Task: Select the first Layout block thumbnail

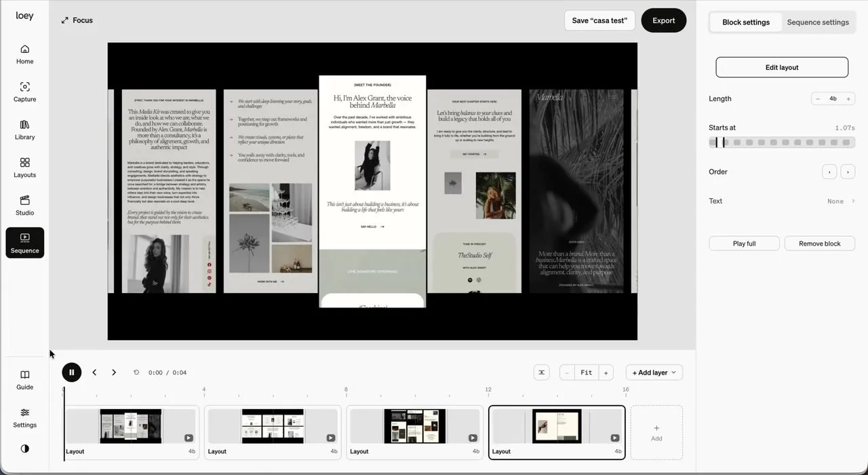Action: click(x=131, y=426)
